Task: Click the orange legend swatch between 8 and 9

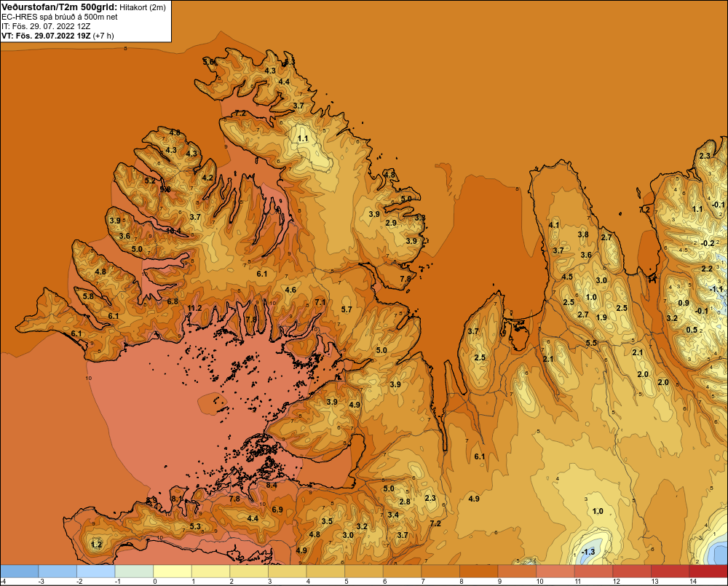Action: click(479, 571)
